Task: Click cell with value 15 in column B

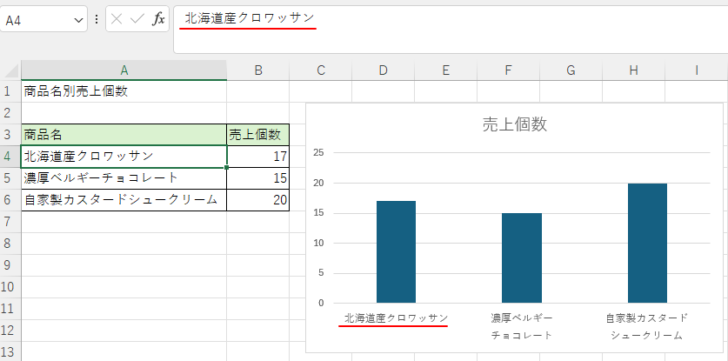Action: 258,178
